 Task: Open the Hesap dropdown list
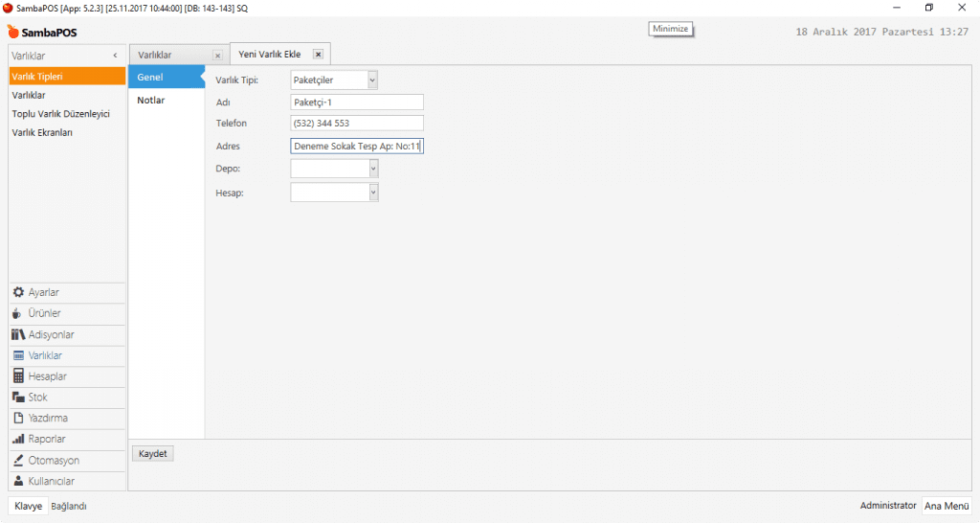coord(372,193)
